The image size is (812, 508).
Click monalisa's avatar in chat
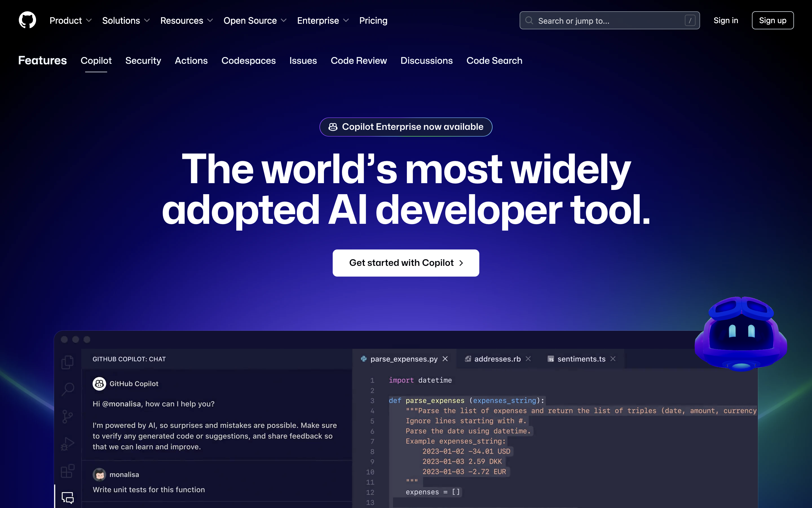99,474
